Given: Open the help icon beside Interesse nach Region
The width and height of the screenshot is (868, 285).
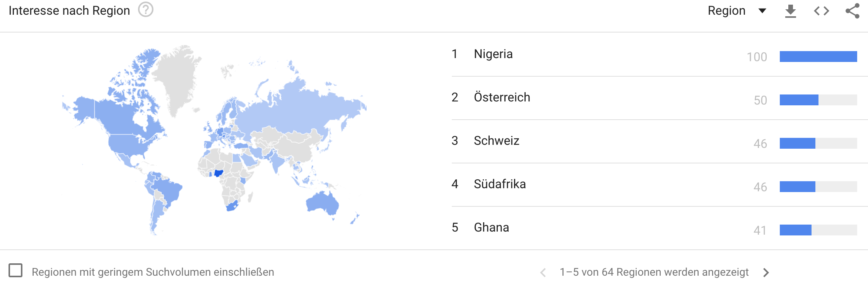Looking at the screenshot, I should (x=146, y=10).
